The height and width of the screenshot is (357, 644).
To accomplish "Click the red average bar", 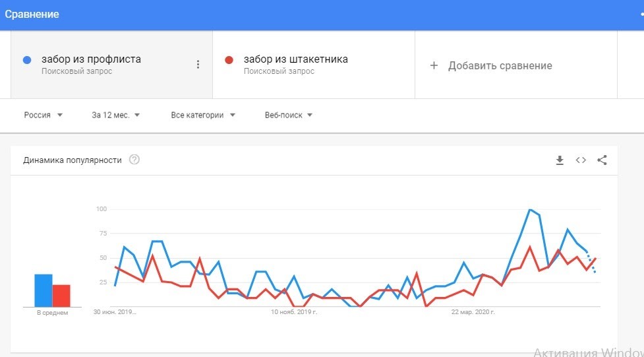I will (x=61, y=296).
